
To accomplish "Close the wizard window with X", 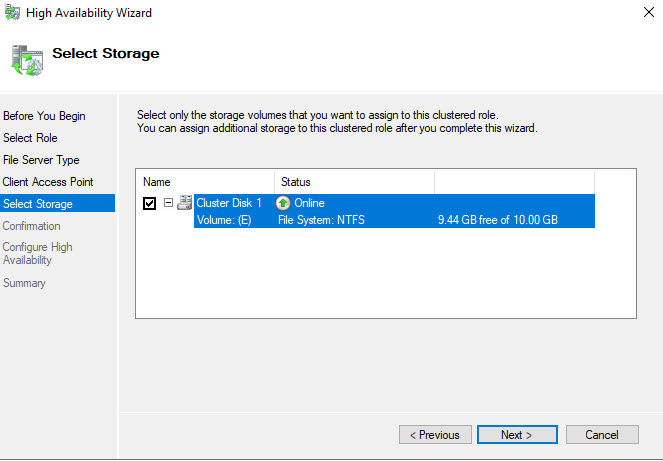I will (x=640, y=12).
